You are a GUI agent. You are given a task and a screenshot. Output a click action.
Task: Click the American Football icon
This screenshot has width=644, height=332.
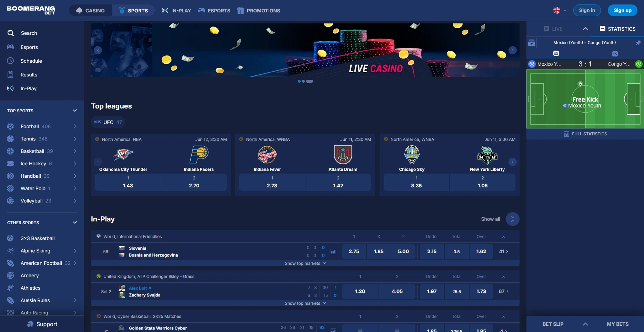click(x=11, y=263)
